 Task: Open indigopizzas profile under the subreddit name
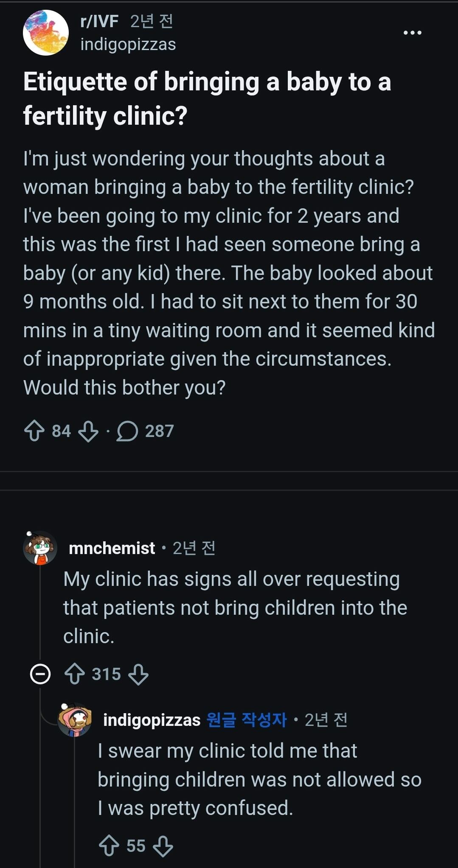coord(128,44)
